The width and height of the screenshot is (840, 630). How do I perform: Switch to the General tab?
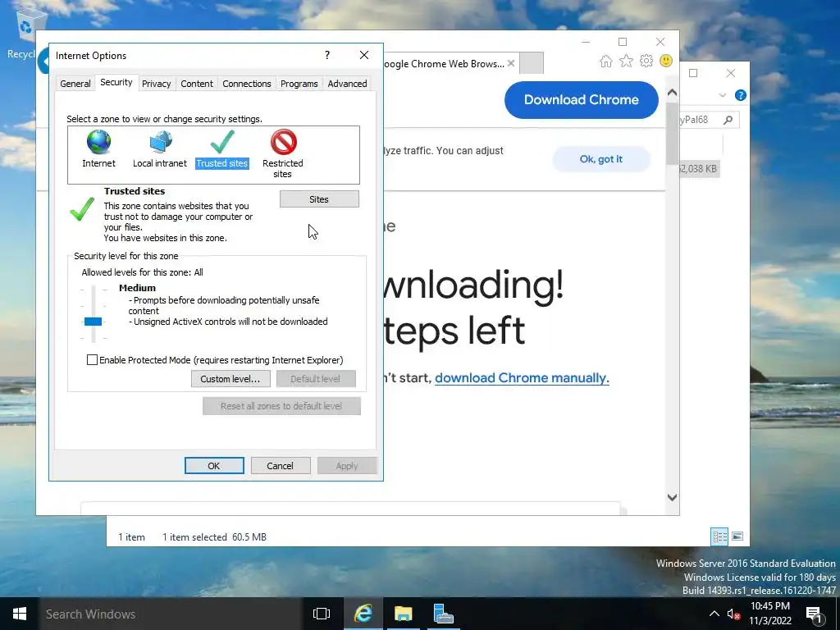75,84
